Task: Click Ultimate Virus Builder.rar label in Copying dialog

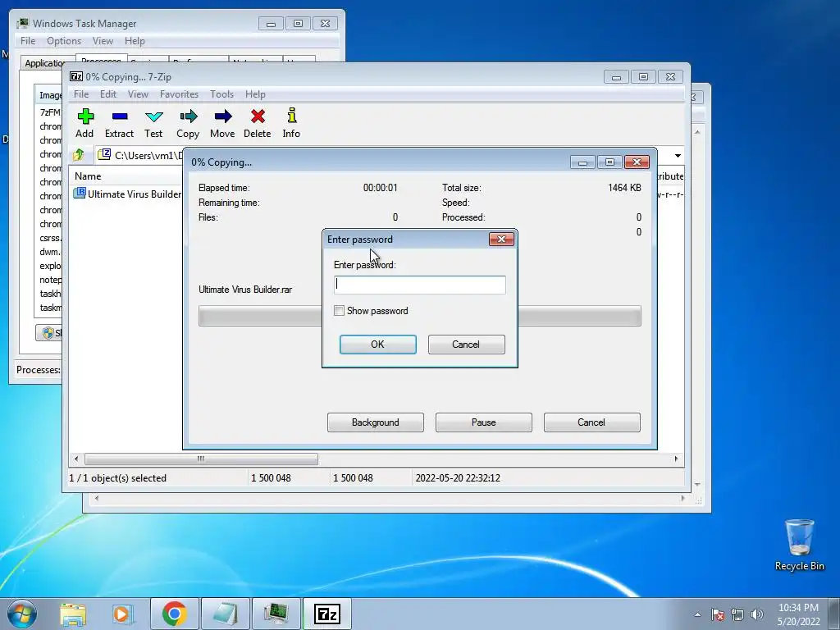Action: tap(245, 290)
